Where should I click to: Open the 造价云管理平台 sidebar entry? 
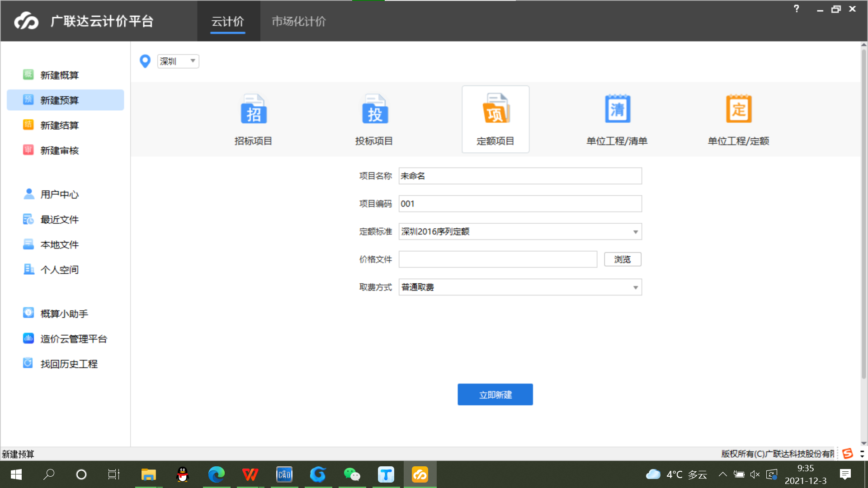pos(73,339)
